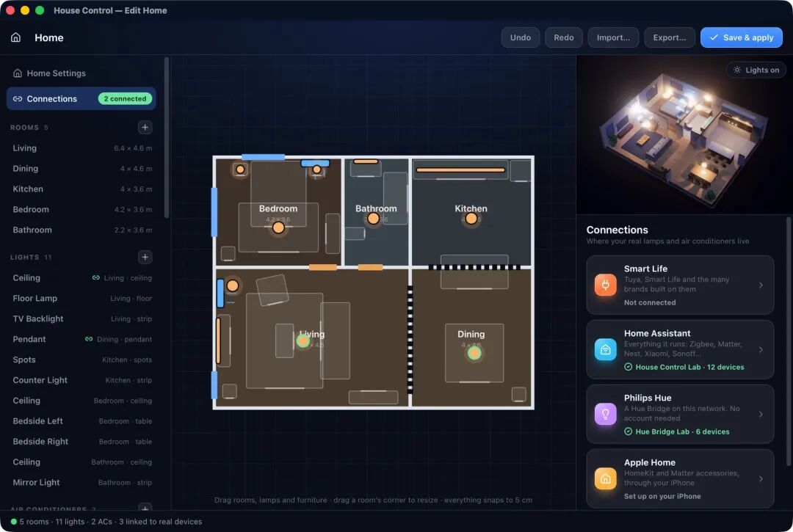Select the Kitchen room row in Rooms list

pyautogui.click(x=82, y=189)
